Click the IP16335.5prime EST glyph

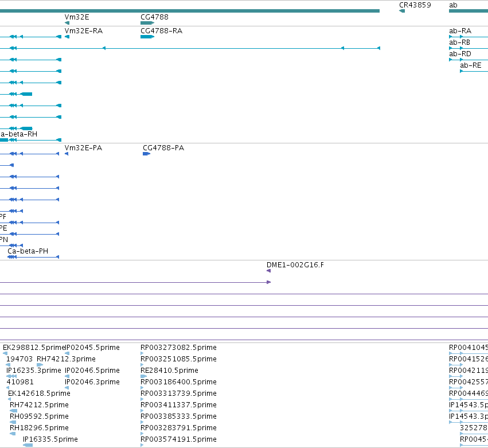(28, 445)
